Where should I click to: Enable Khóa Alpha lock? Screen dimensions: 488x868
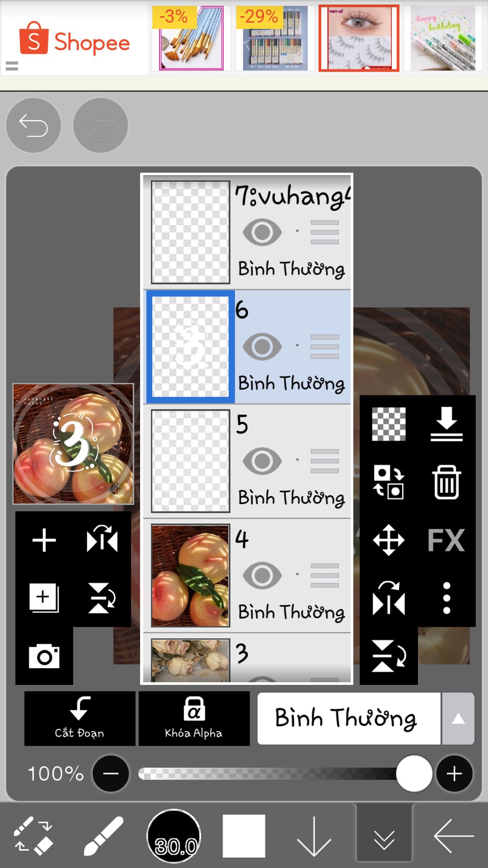(194, 719)
